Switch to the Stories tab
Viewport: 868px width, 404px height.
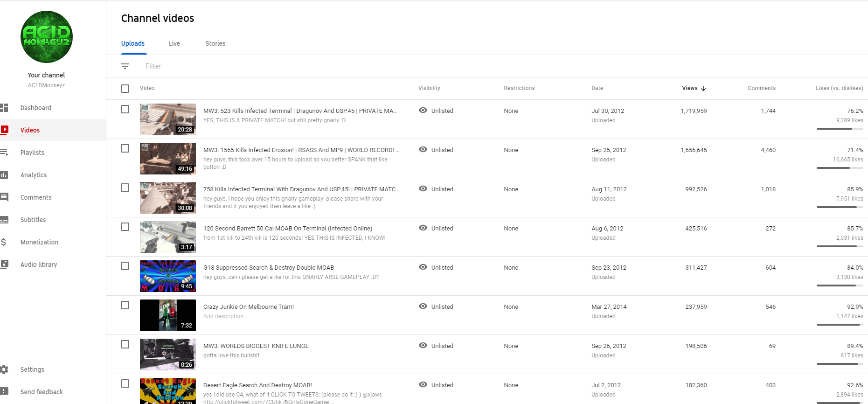[x=215, y=43]
